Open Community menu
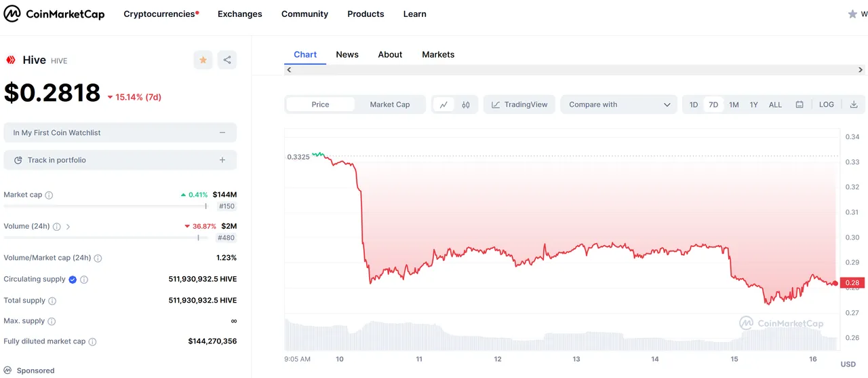This screenshot has width=868, height=378. point(304,14)
